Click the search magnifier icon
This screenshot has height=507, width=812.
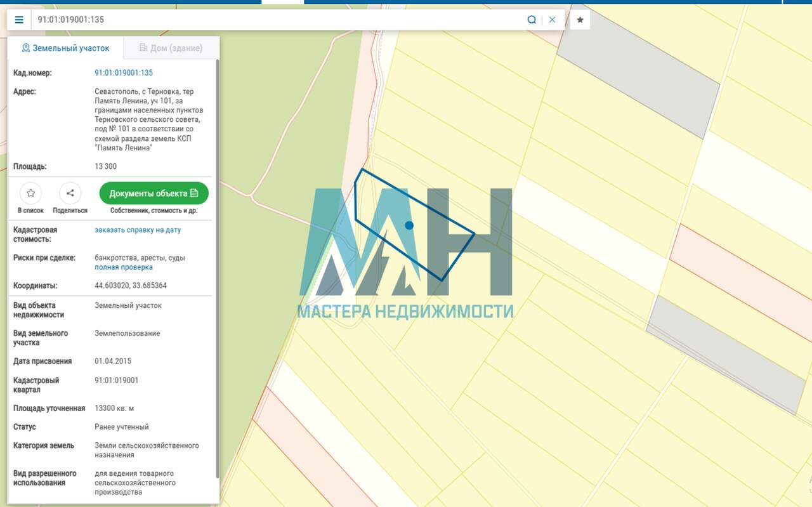532,20
